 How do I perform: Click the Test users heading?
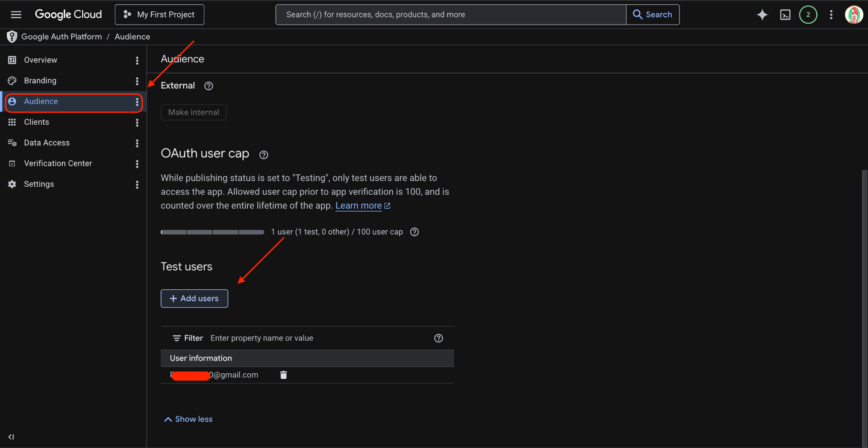(186, 267)
